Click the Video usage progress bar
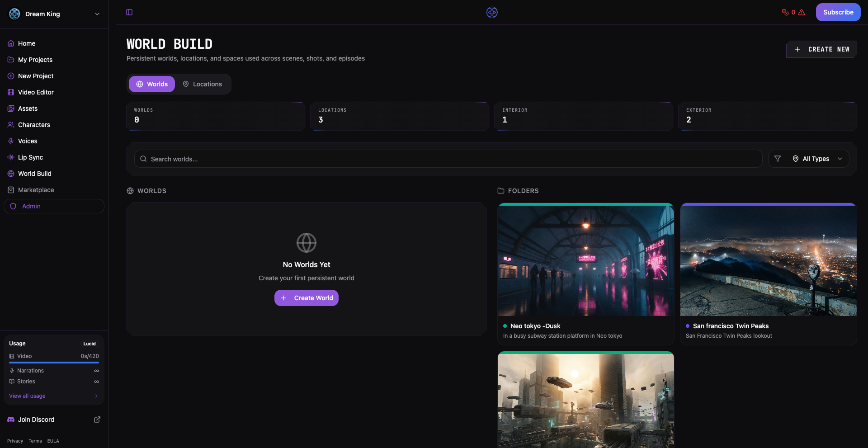 (54, 363)
